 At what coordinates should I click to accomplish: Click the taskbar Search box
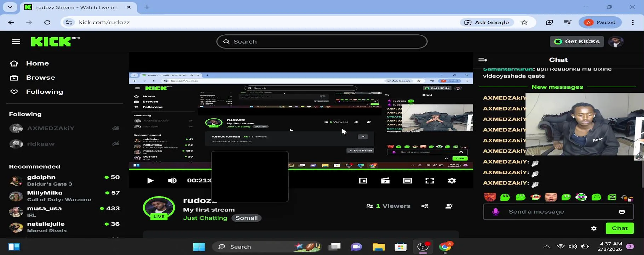[x=267, y=247]
